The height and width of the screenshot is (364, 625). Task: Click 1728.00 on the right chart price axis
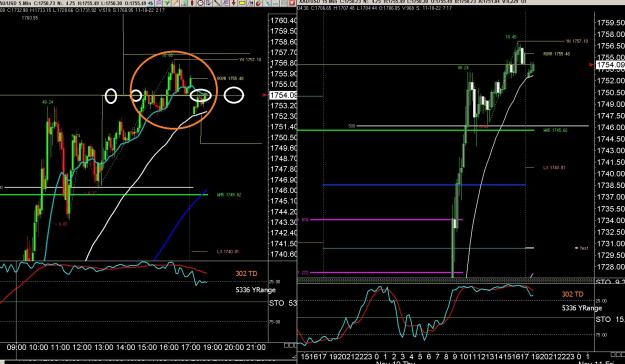[610, 267]
